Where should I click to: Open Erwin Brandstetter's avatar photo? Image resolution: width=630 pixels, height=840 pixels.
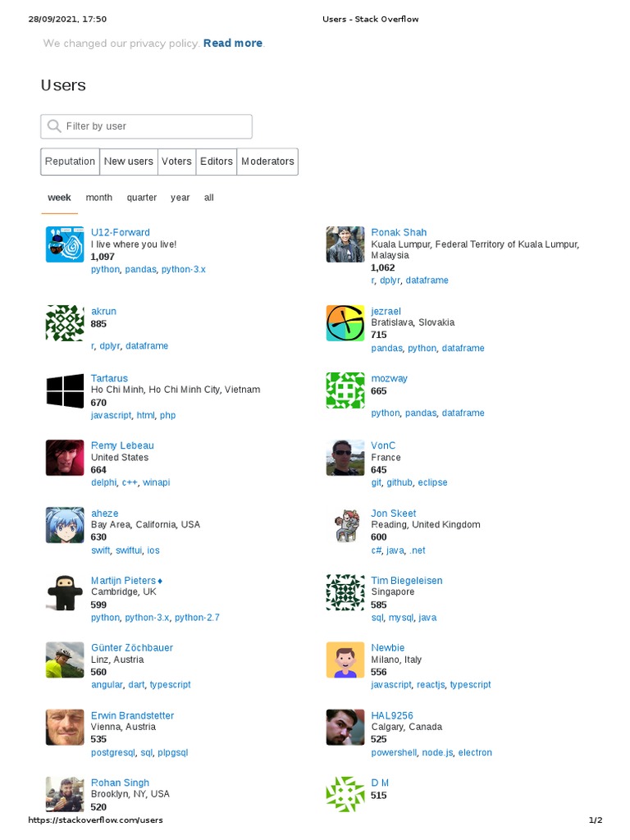[x=65, y=728]
